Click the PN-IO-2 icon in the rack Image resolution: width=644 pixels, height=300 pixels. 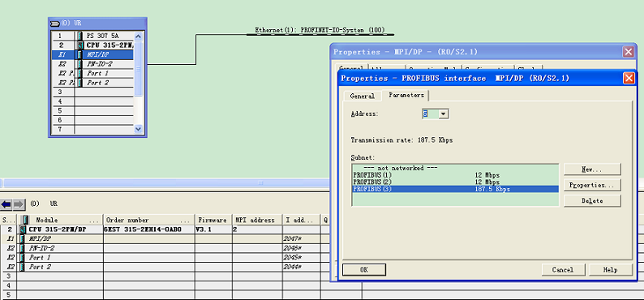79,64
